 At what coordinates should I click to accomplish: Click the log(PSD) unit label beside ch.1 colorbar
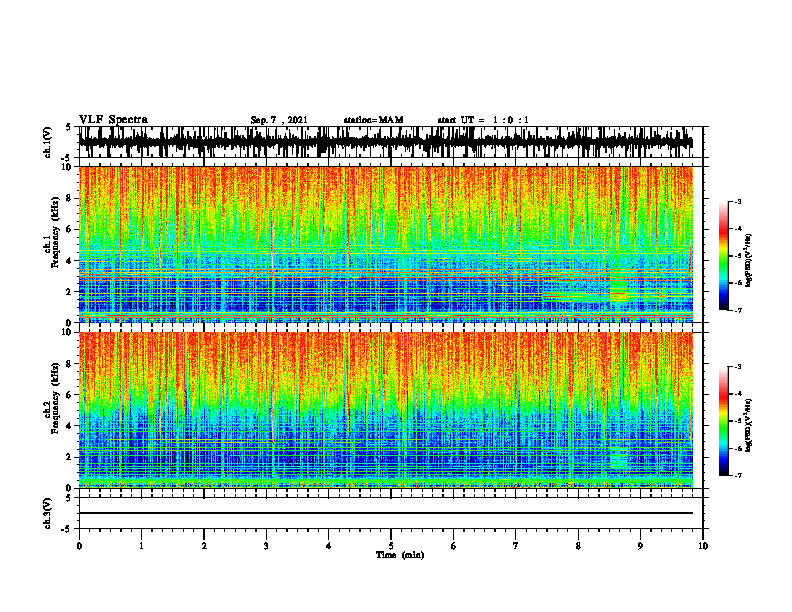click(x=749, y=261)
